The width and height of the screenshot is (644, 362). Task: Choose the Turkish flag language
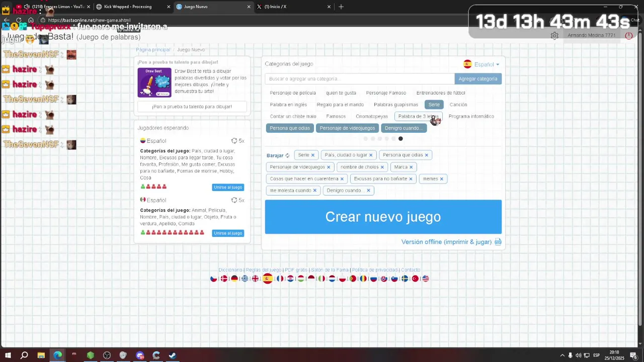coord(415,279)
